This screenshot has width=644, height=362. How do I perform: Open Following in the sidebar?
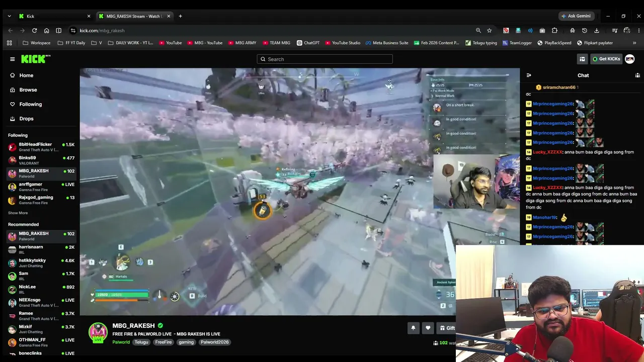coord(30,104)
